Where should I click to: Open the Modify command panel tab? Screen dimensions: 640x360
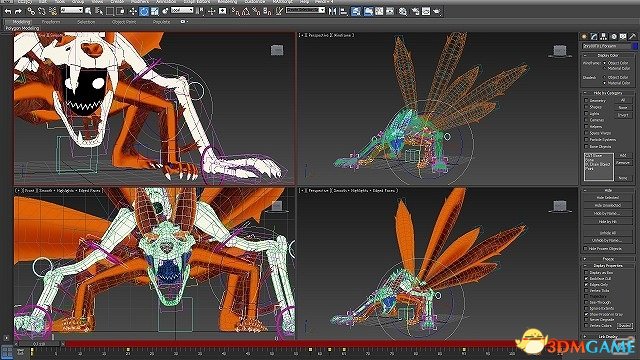tap(594, 36)
